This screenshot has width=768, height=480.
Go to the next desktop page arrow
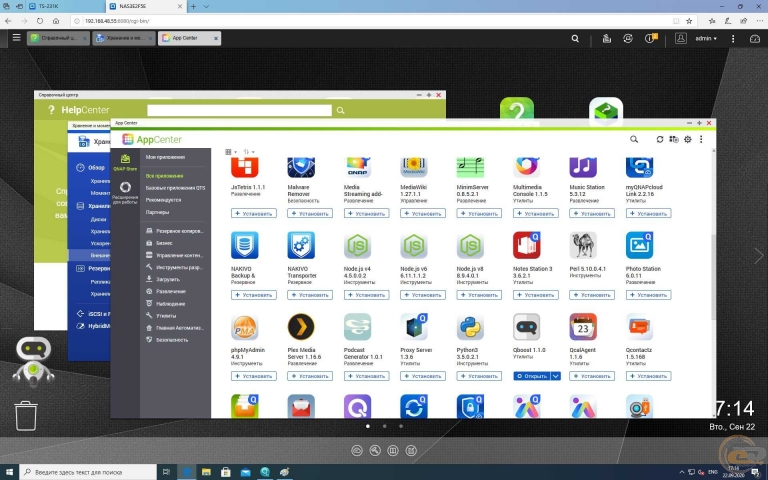coord(758,256)
